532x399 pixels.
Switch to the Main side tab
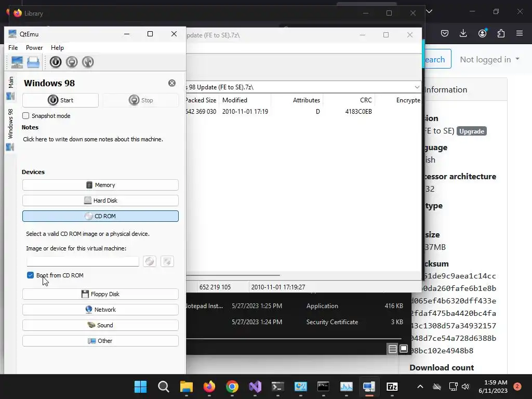(10, 87)
